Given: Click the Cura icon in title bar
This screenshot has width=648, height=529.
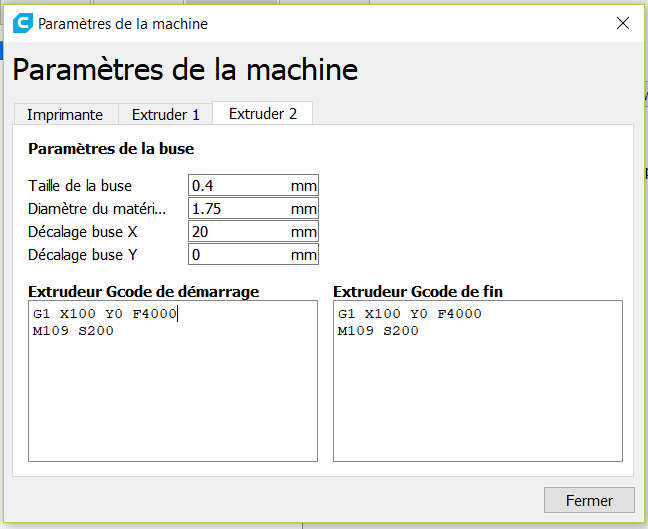Looking at the screenshot, I should [x=22, y=23].
